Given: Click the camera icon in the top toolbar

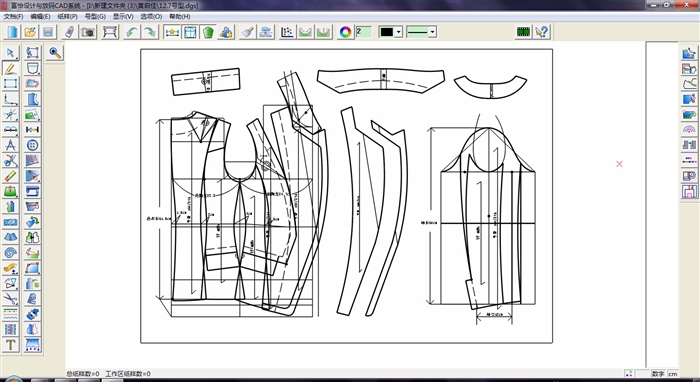Looking at the screenshot, I should click(x=88, y=32).
